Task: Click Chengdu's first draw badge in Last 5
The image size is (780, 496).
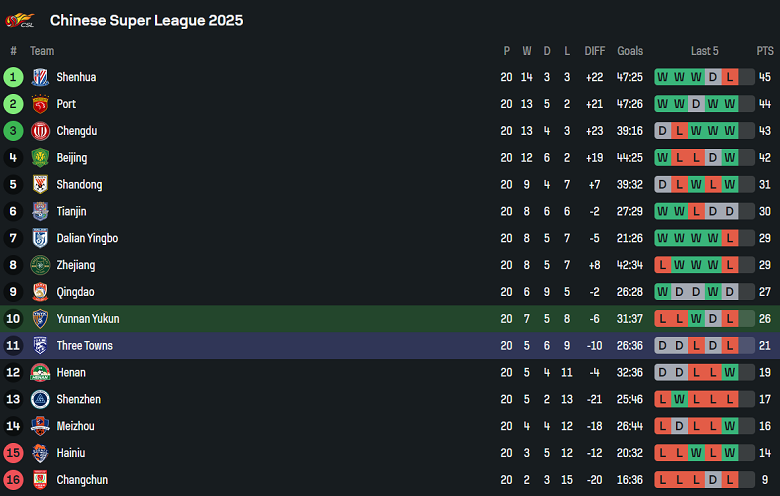Action: click(662, 131)
